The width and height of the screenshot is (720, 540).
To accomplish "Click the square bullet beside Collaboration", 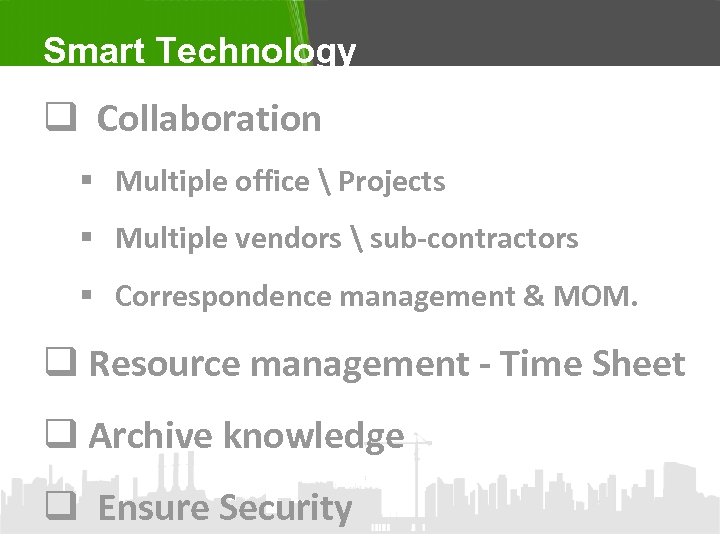I will pyautogui.click(x=56, y=120).
